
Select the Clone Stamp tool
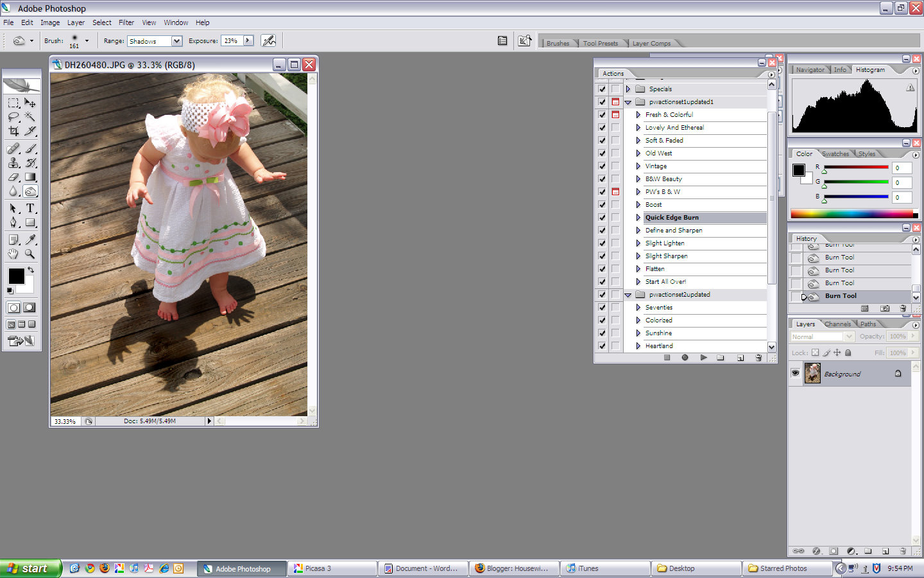13,163
